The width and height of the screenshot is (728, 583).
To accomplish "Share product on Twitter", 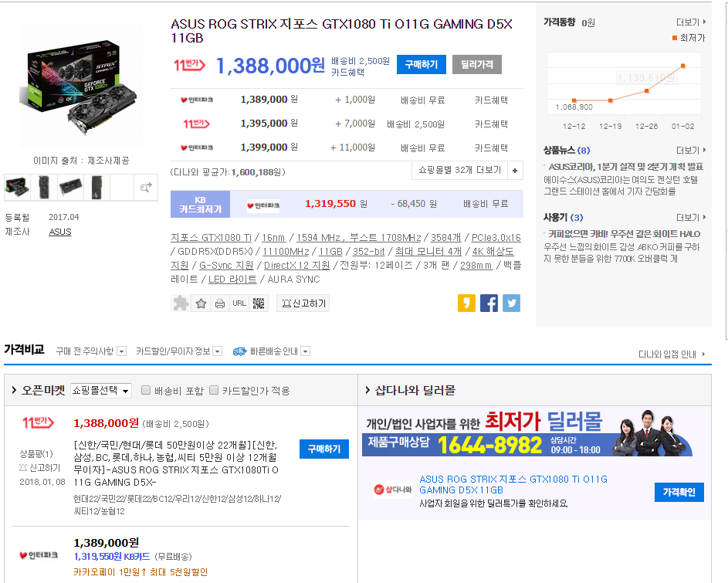I will [x=511, y=303].
